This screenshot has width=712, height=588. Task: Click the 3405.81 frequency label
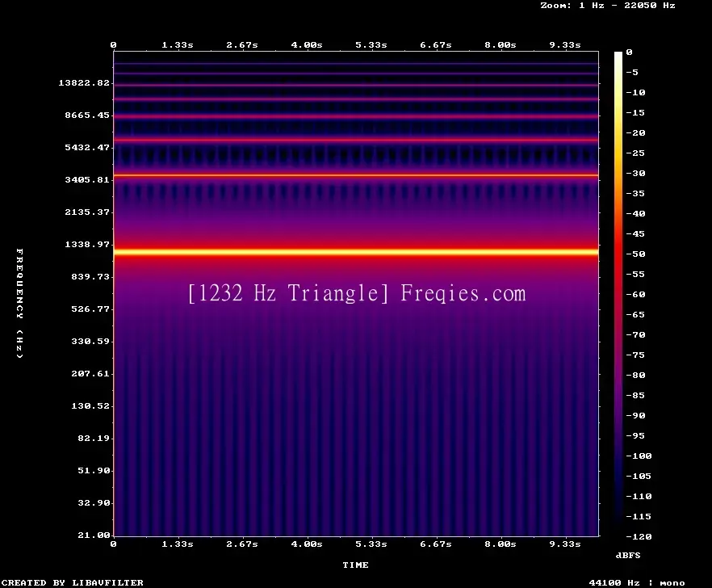point(87,179)
